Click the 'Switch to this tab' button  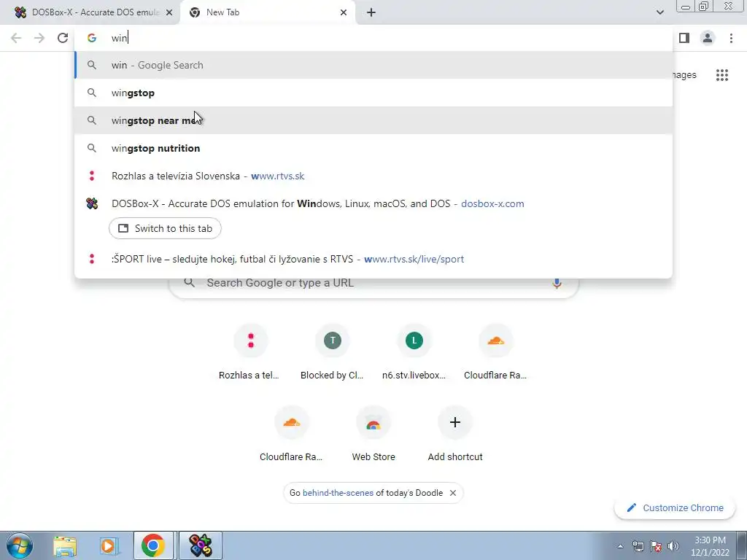point(165,228)
